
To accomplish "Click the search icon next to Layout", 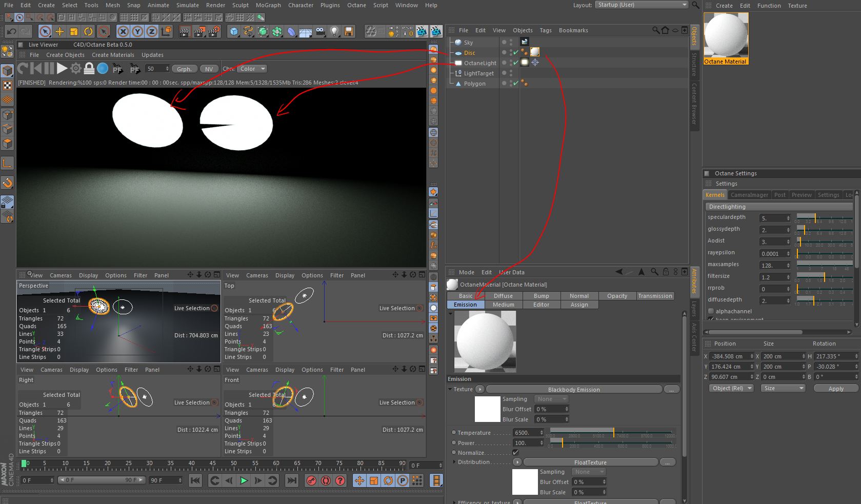I will click(695, 5).
